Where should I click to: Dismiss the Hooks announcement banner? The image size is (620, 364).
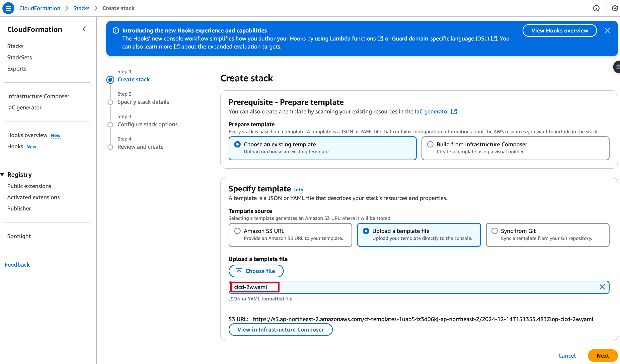coord(607,30)
